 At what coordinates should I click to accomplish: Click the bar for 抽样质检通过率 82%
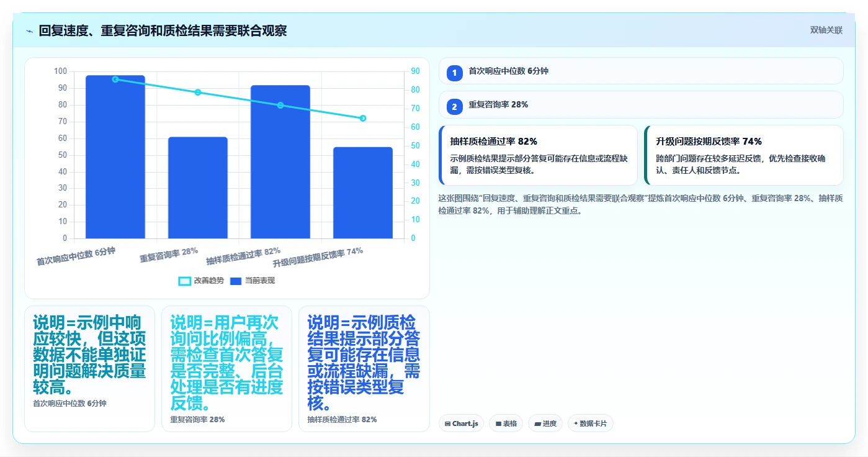click(x=280, y=162)
